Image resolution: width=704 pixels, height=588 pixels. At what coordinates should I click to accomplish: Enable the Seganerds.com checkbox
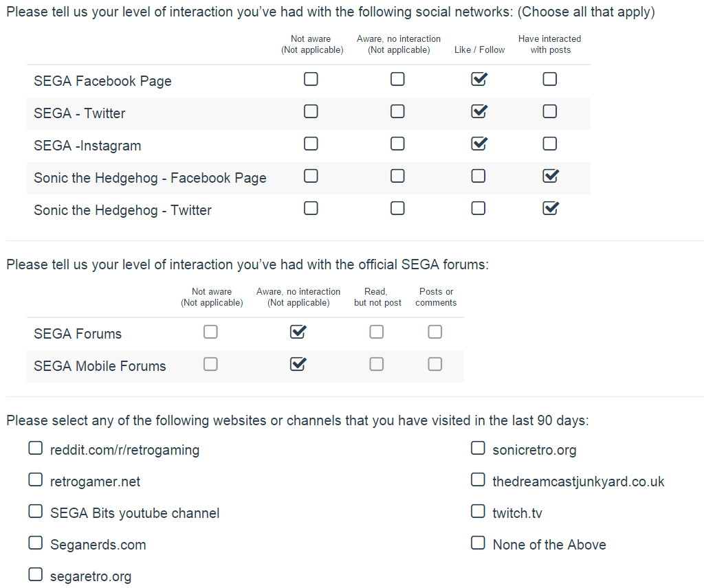coord(35,543)
